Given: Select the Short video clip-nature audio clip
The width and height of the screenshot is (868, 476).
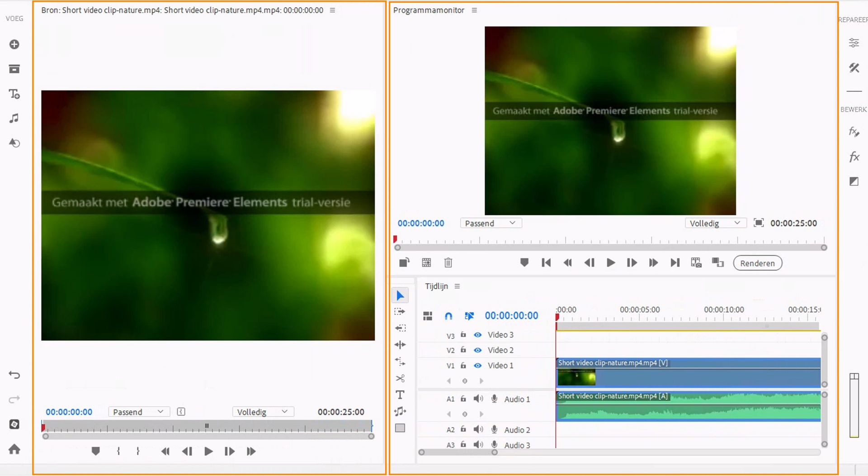Looking at the screenshot, I should pos(688,406).
